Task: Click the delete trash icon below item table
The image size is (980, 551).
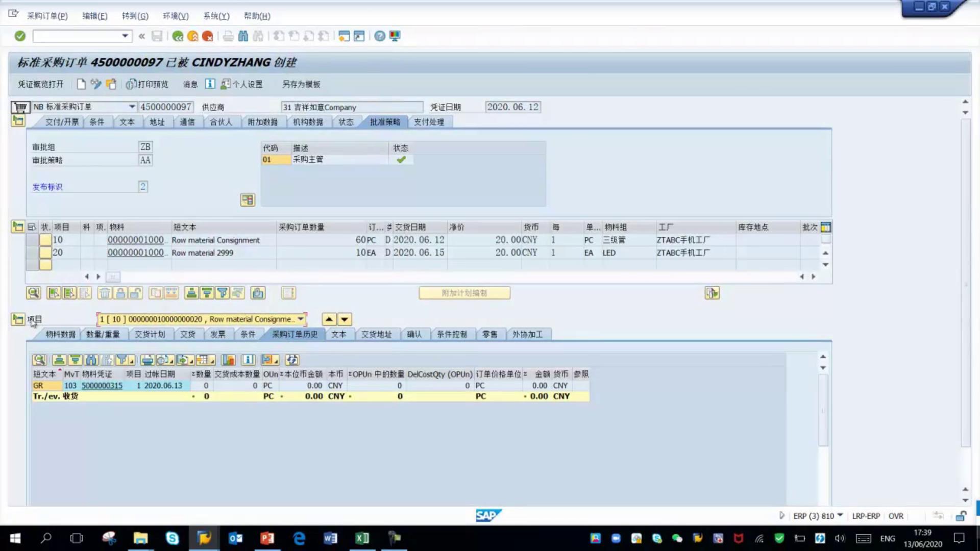Action: [x=105, y=293]
